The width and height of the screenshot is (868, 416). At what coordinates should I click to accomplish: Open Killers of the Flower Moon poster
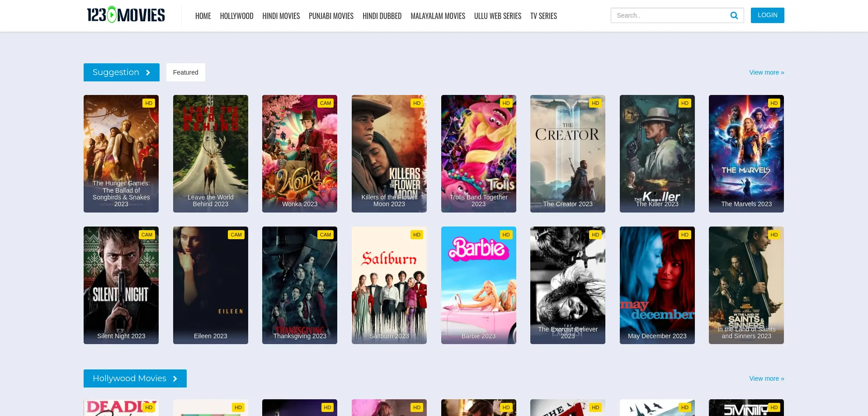pos(389,154)
